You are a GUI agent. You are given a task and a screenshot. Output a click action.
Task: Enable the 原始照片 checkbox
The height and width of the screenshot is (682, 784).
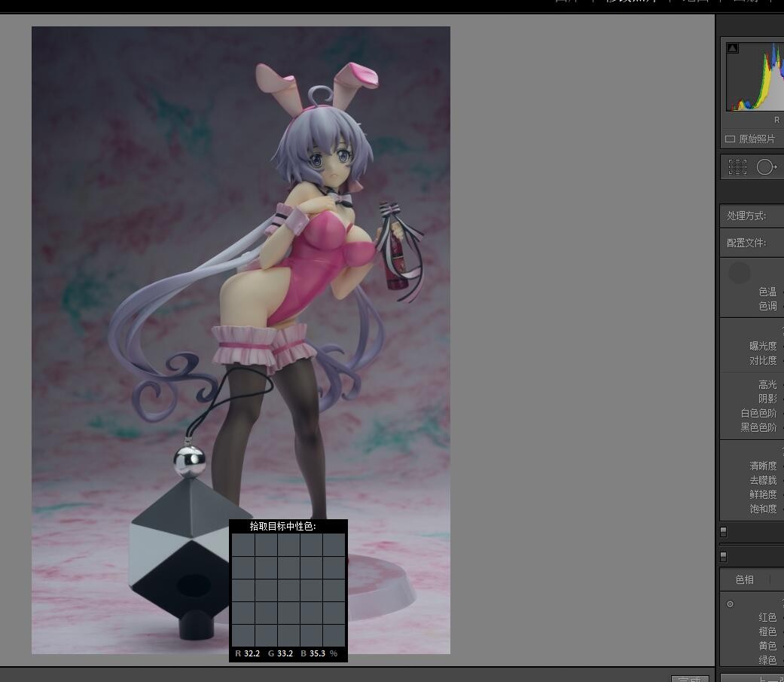(730, 139)
